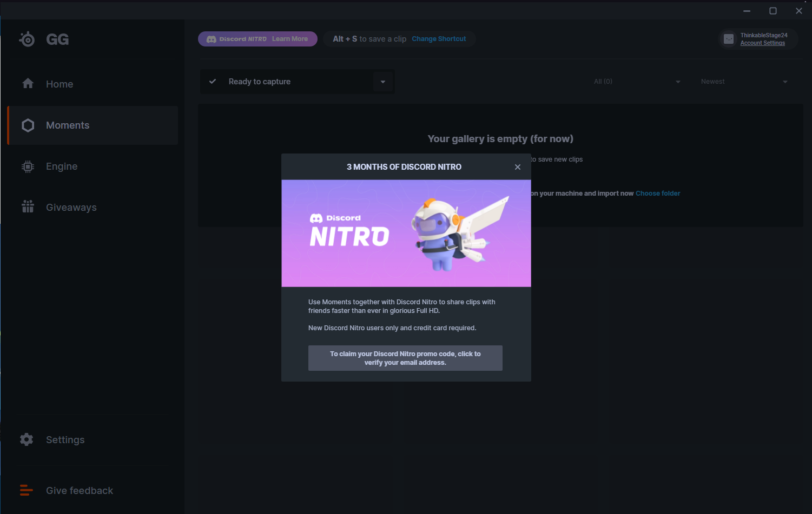Open the Home section
The width and height of the screenshot is (812, 514).
[x=93, y=84]
